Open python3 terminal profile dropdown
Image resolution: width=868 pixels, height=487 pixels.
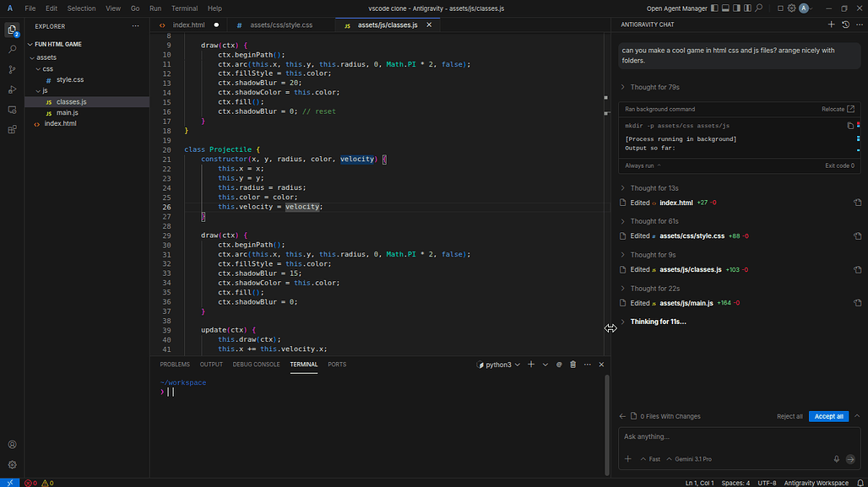(x=517, y=365)
